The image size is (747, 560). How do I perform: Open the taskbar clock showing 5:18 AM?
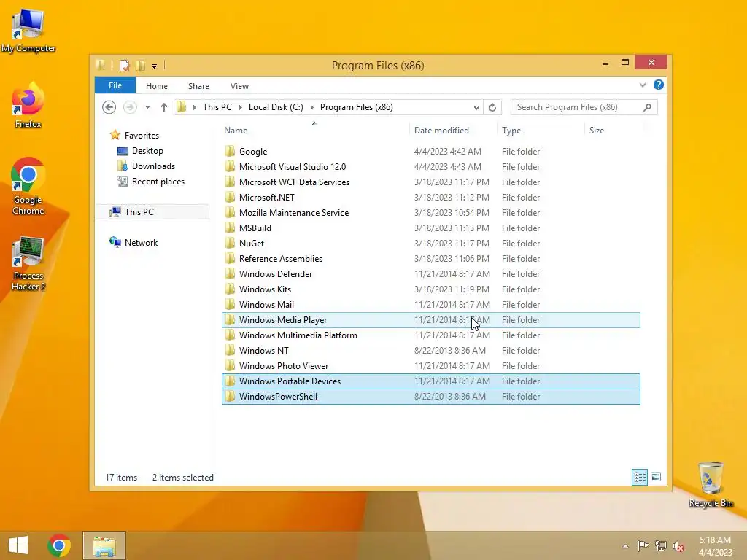click(715, 546)
